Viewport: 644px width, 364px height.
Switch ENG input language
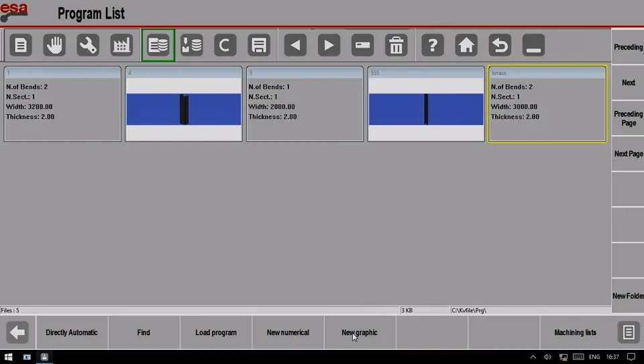(x=594, y=357)
